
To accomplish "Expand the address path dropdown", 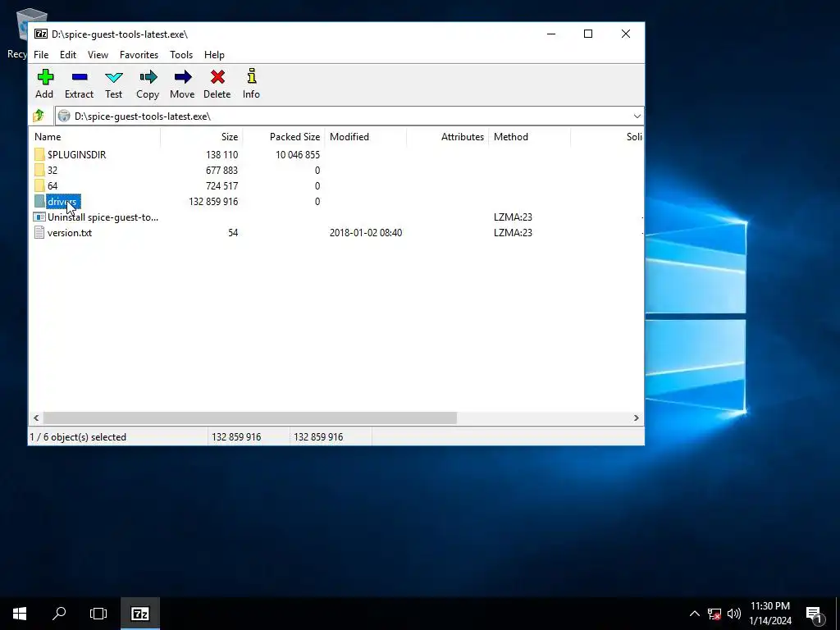I will click(637, 116).
